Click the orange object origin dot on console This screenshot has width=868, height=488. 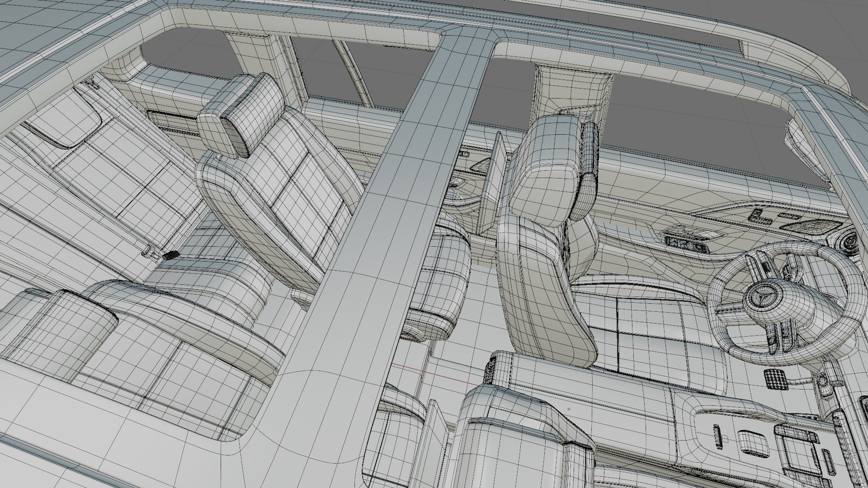pyautogui.click(x=569, y=409)
